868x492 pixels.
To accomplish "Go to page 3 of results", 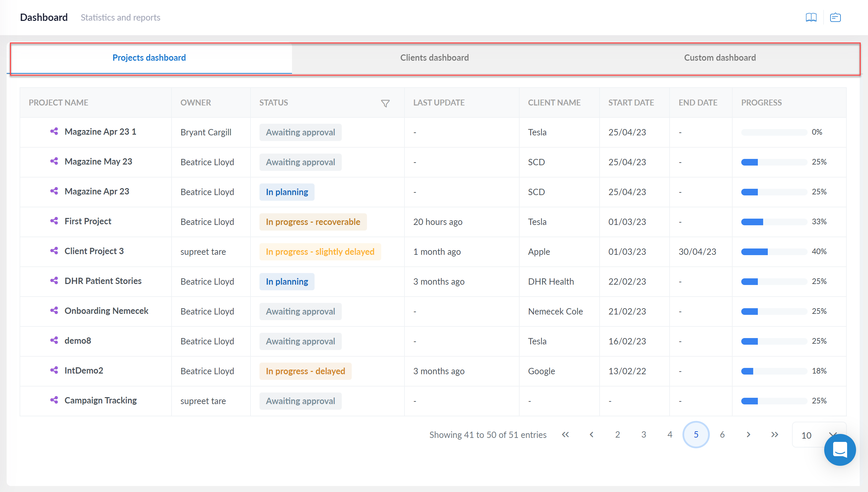I will point(643,435).
